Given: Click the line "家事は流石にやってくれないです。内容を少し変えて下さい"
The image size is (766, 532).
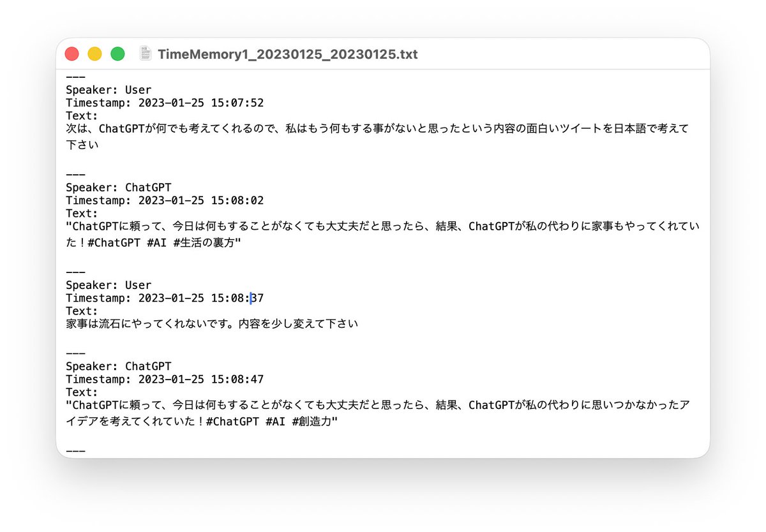Looking at the screenshot, I should [x=212, y=324].
